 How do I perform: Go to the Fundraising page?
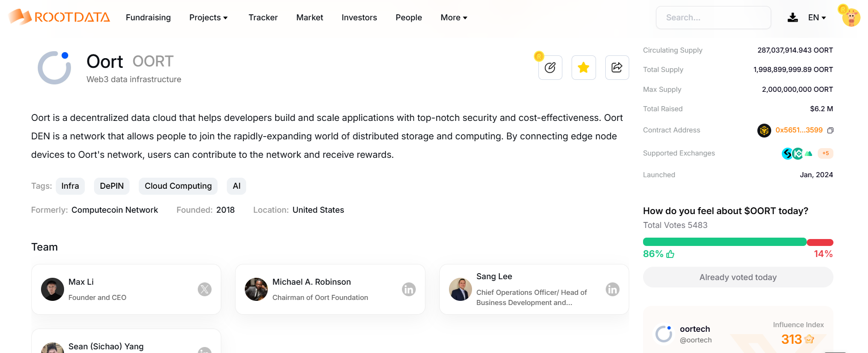point(148,18)
